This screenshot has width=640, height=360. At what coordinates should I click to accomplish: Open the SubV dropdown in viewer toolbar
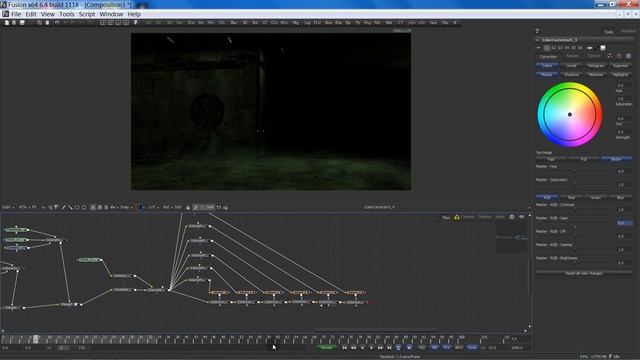8,207
